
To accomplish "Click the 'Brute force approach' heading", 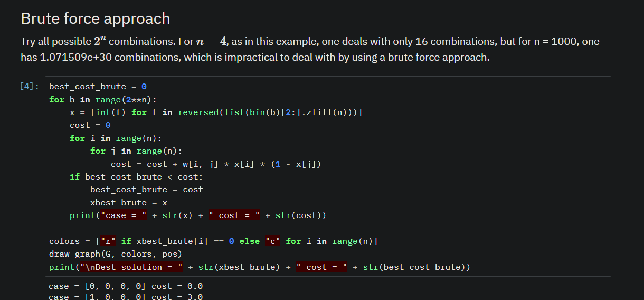I will [96, 18].
